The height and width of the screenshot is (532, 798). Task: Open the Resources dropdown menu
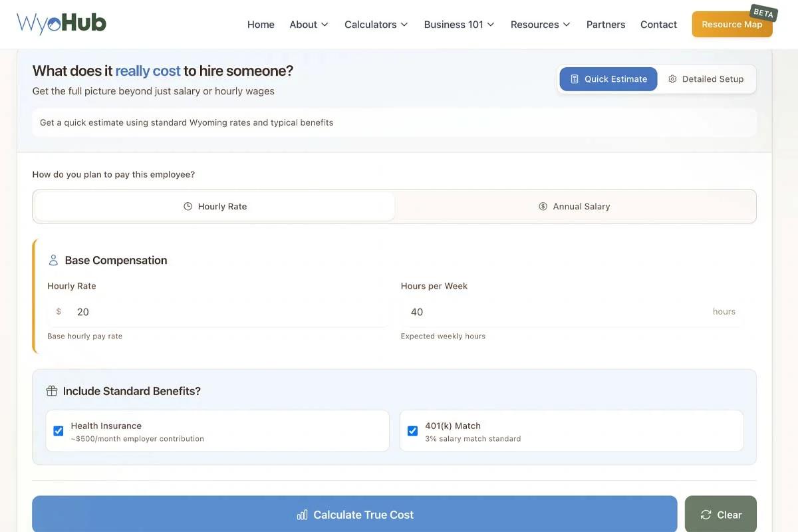click(x=540, y=25)
